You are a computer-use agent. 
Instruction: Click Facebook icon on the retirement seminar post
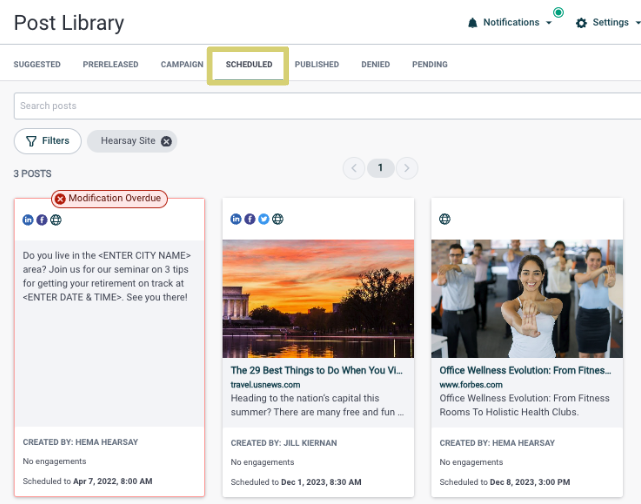coord(42,220)
